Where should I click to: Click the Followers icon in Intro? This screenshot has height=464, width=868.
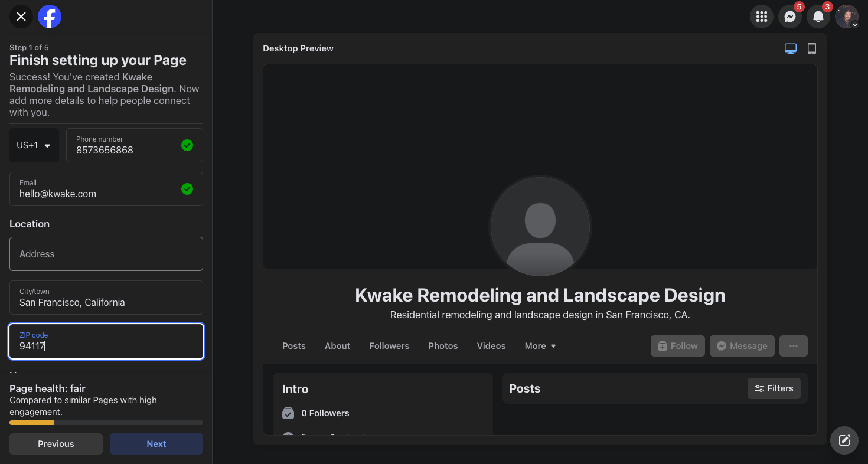coord(288,413)
